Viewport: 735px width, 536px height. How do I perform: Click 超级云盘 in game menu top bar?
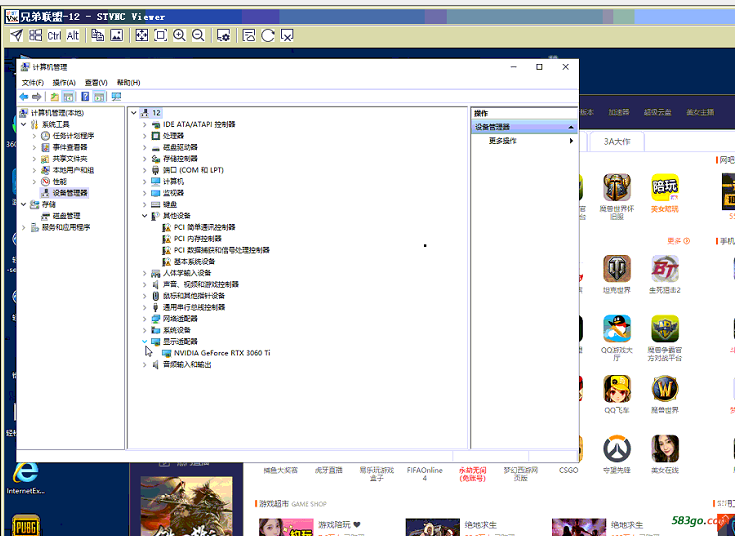(657, 112)
